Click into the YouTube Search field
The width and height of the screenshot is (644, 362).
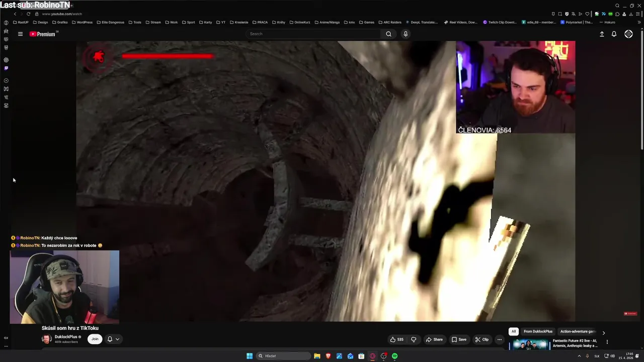313,34
